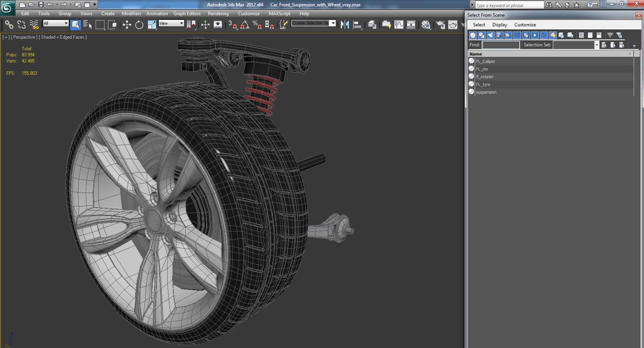Open the Quick Access toolbar dropdown arrow
This screenshot has height=348, width=644.
[95, 5]
